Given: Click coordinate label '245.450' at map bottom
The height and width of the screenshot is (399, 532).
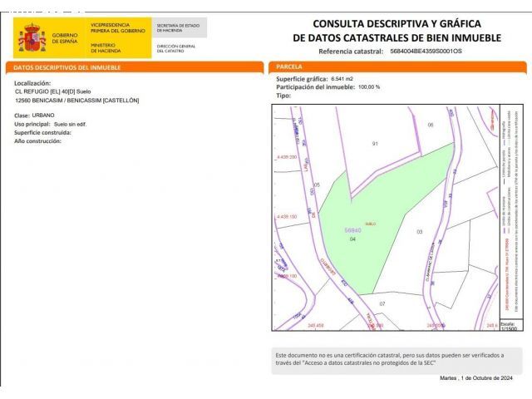Looking at the screenshot, I should click(316, 326).
